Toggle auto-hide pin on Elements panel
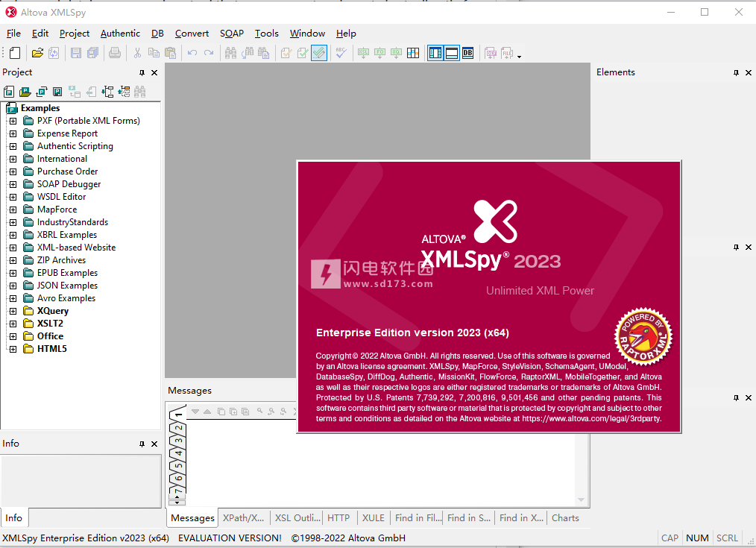This screenshot has height=548, width=756. [x=736, y=73]
